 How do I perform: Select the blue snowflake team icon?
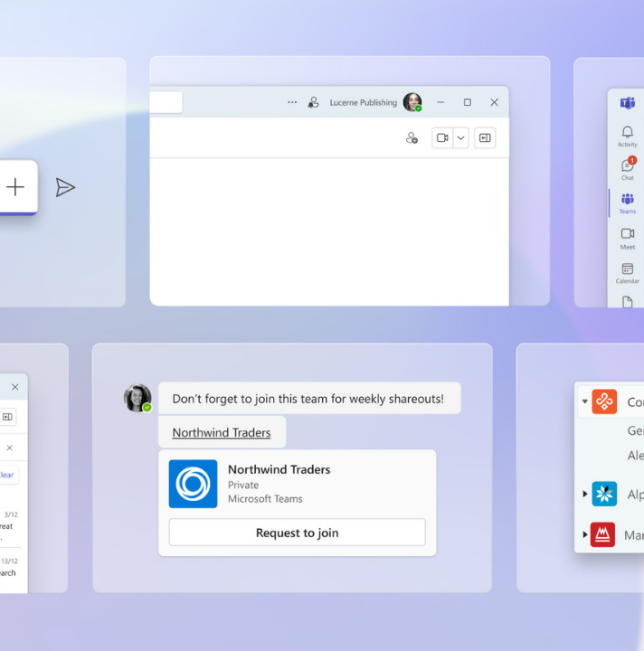(604, 494)
